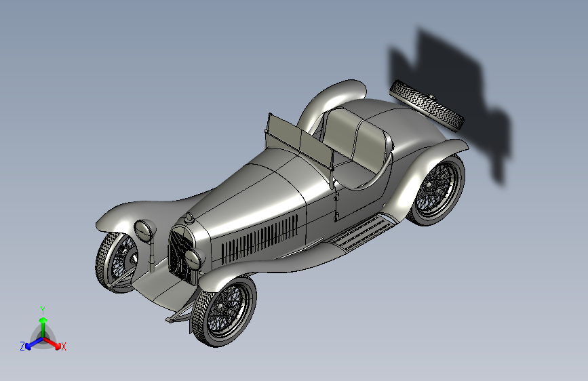The width and height of the screenshot is (588, 381).
Task: Select the hood side louver vents
Action: (x=260, y=239)
